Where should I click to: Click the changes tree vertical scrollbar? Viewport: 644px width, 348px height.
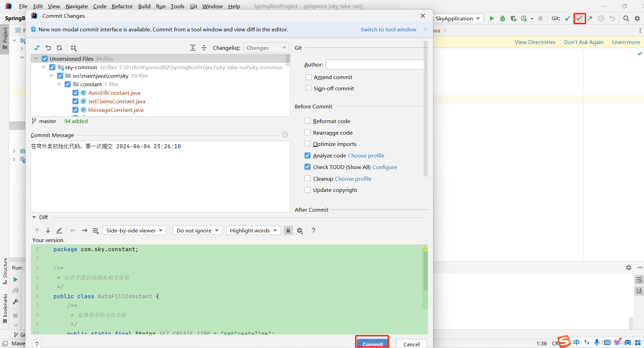tap(288, 60)
